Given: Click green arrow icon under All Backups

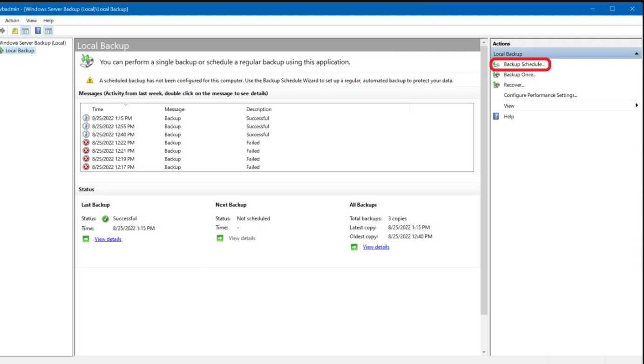Looking at the screenshot, I should tap(354, 247).
